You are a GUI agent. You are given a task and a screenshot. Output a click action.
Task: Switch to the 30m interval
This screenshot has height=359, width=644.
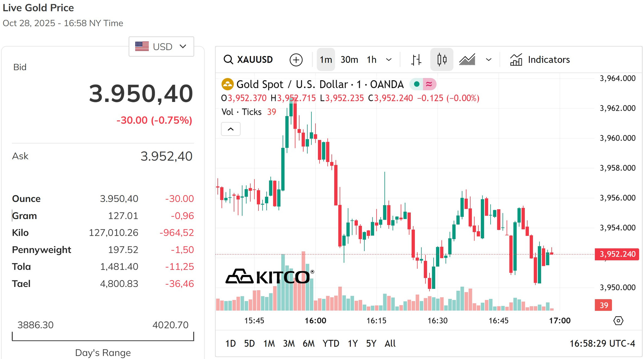(x=349, y=59)
